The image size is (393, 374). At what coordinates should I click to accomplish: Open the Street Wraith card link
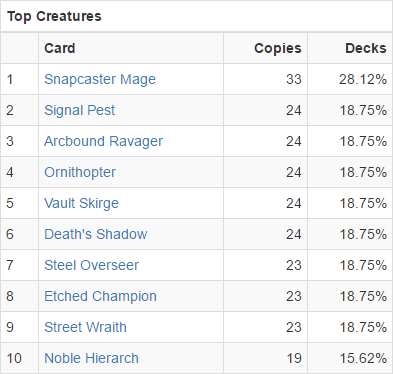[85, 327]
